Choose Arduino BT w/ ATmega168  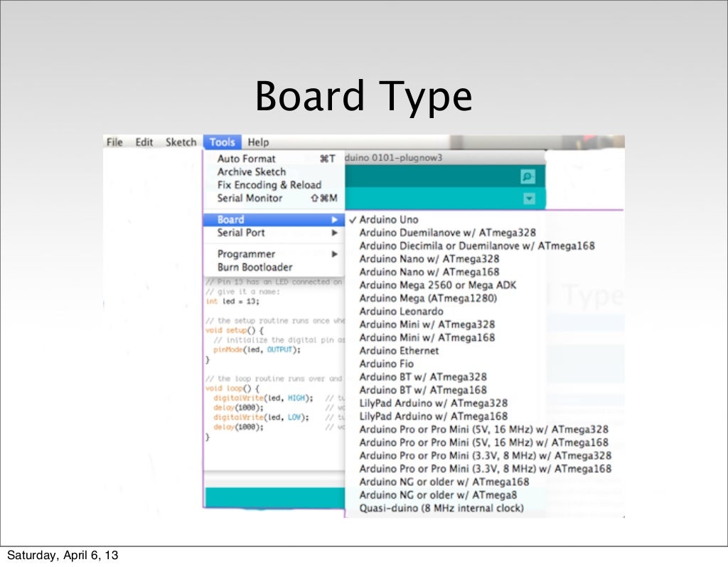tap(484, 391)
